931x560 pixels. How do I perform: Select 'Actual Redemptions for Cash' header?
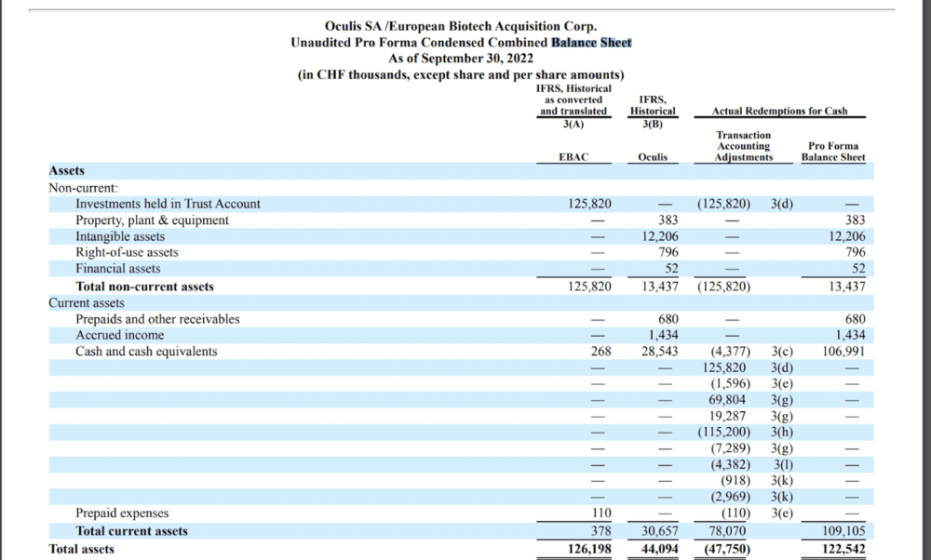[x=779, y=111]
